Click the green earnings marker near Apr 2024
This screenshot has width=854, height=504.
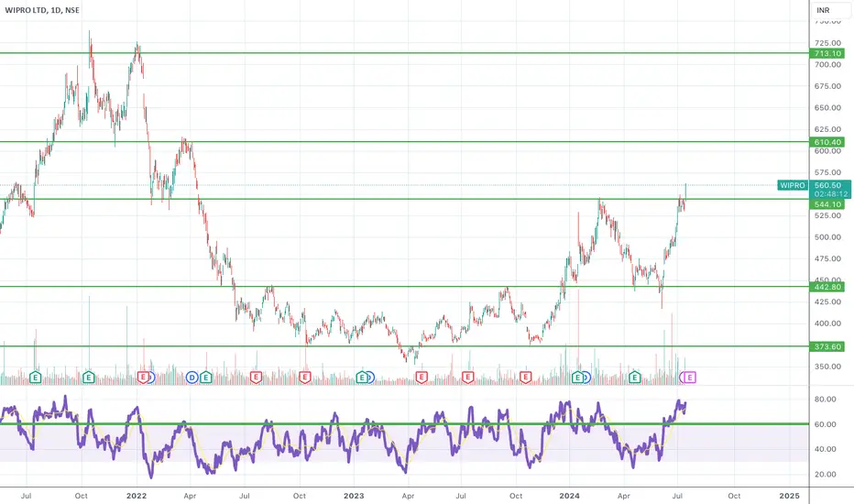(x=634, y=377)
